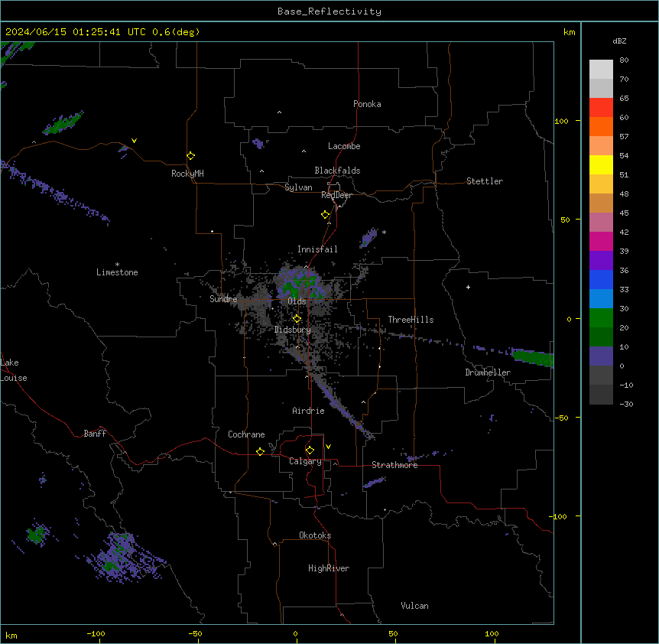659x644 pixels.
Task: Click the HighRiver map label
Action: 329,568
